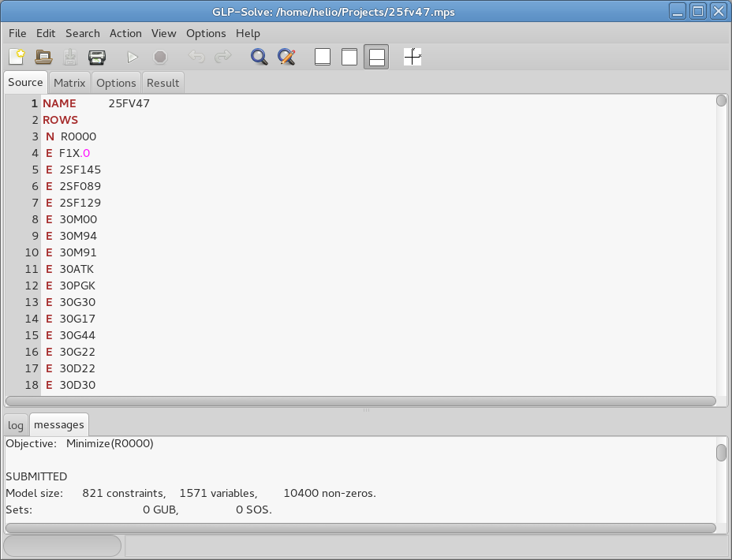This screenshot has width=732, height=560.
Task: Switch to the Result tab
Action: pos(163,83)
